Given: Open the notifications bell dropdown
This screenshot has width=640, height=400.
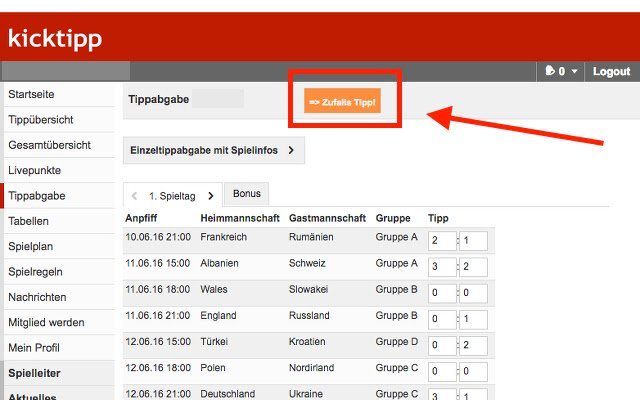Looking at the screenshot, I should click(561, 71).
